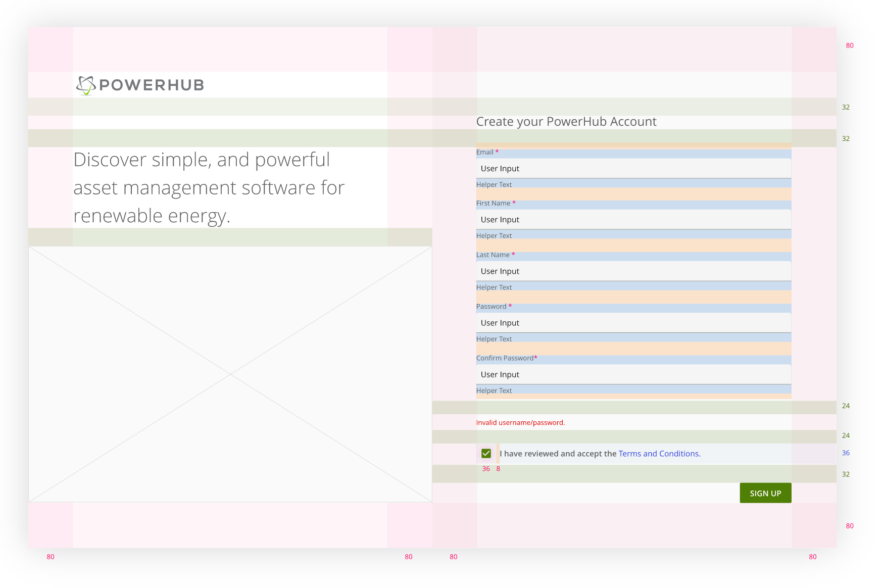Click the 'Last Name *' field label
Viewport: 884px width, 588px height.
click(496, 255)
